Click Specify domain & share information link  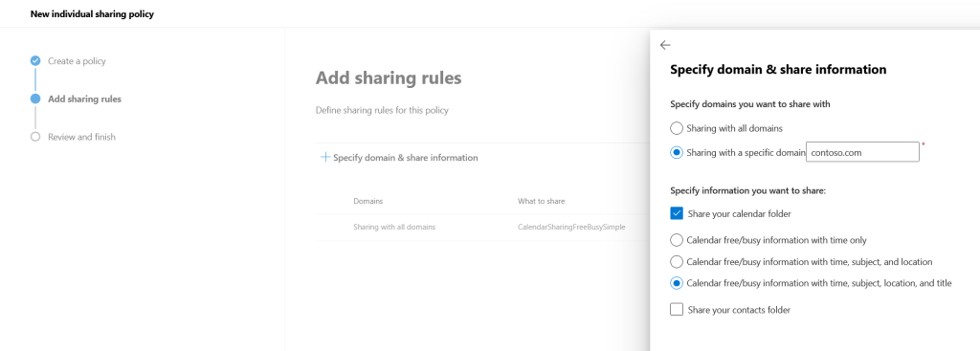[x=406, y=158]
